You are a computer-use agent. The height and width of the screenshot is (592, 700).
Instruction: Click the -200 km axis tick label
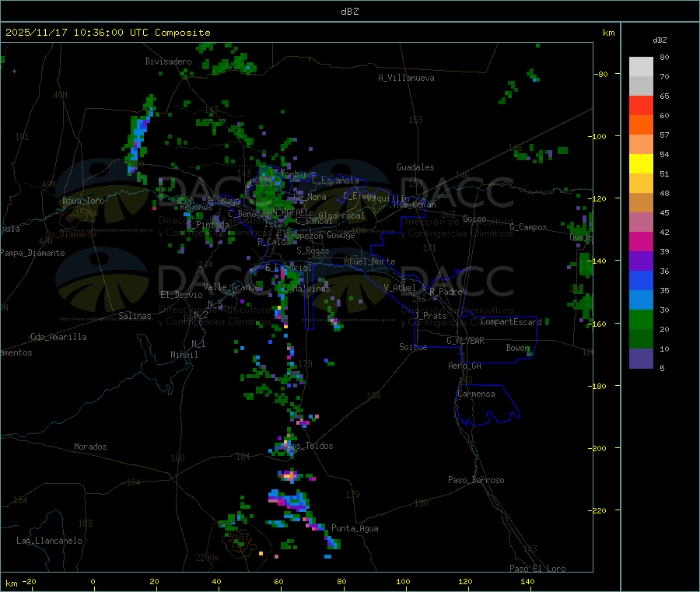[597, 448]
